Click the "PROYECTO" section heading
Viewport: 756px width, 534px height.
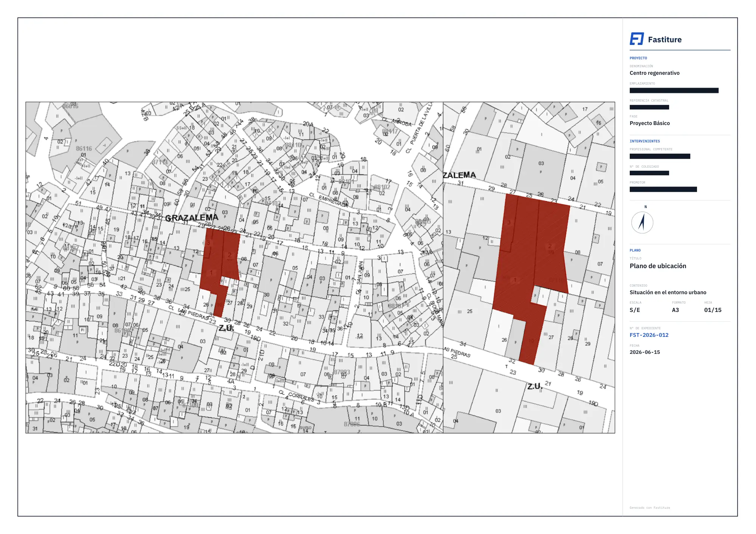[x=638, y=58]
